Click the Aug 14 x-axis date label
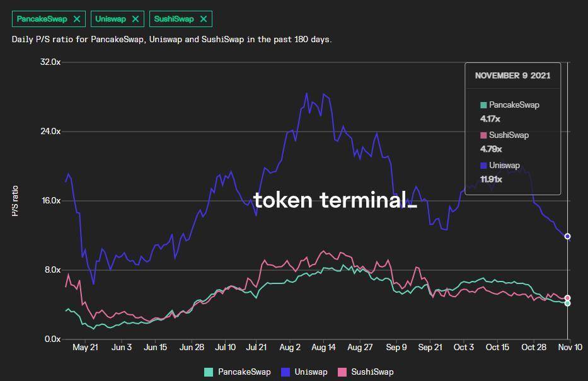This screenshot has height=381, width=588. click(323, 347)
